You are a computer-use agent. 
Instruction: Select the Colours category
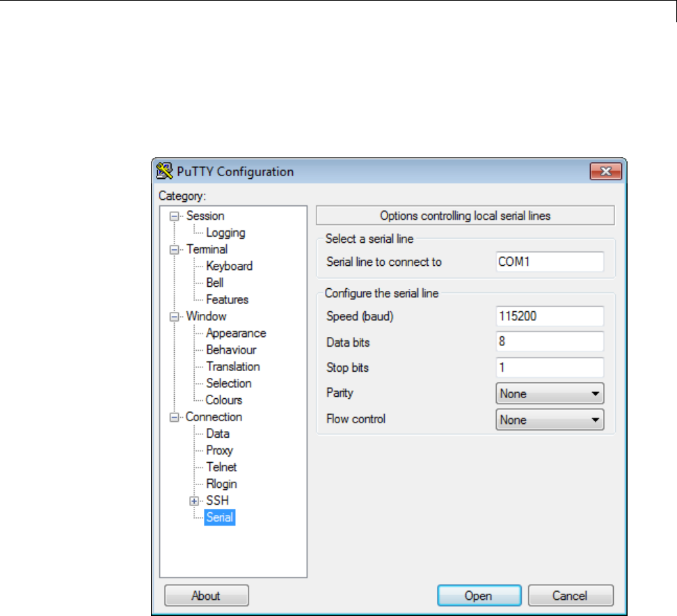click(223, 400)
